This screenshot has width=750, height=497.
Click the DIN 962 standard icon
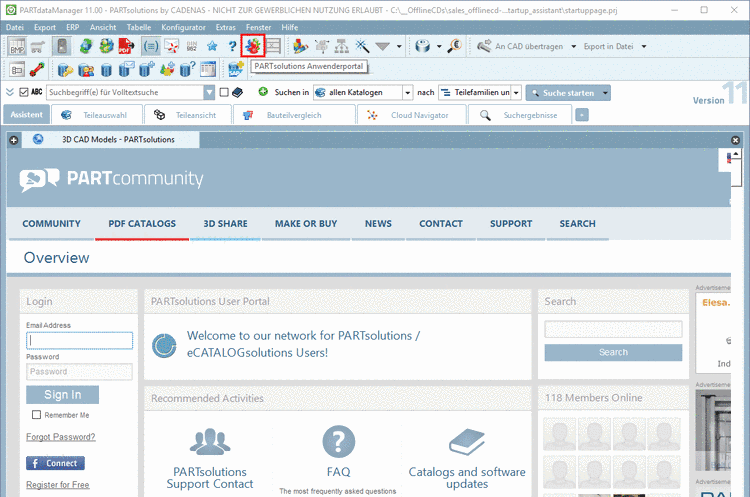[192, 46]
